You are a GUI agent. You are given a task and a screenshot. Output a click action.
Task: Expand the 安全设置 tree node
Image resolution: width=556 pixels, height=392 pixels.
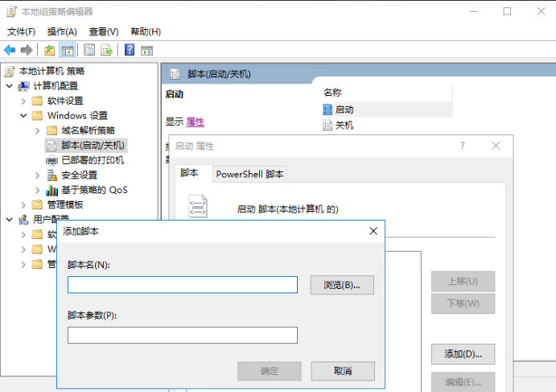click(38, 175)
